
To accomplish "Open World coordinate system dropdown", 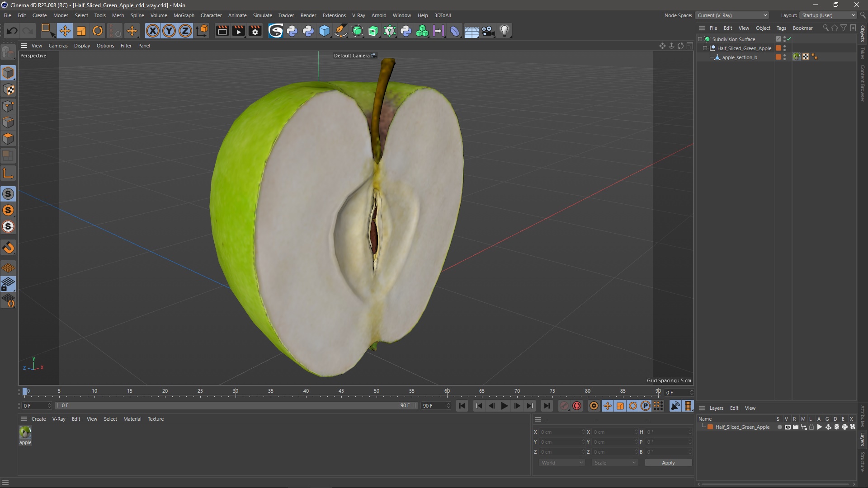I will point(562,463).
